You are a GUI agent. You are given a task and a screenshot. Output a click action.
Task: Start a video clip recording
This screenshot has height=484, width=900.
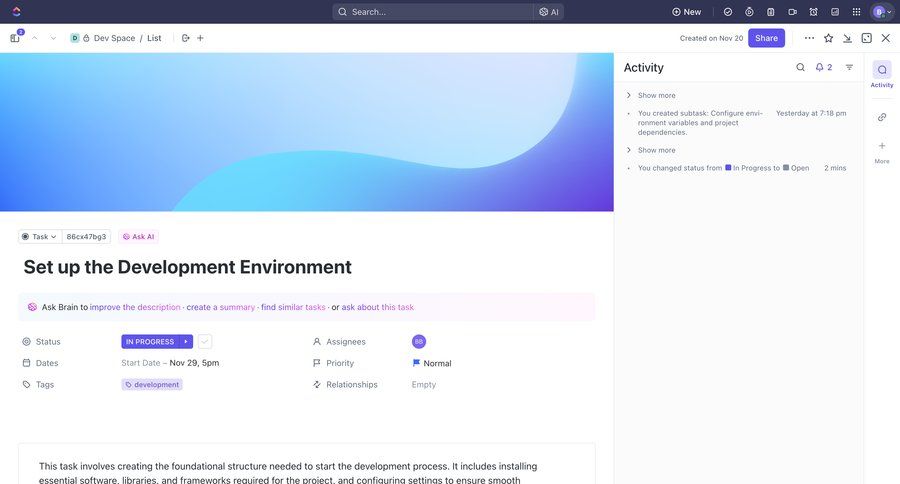(x=792, y=11)
